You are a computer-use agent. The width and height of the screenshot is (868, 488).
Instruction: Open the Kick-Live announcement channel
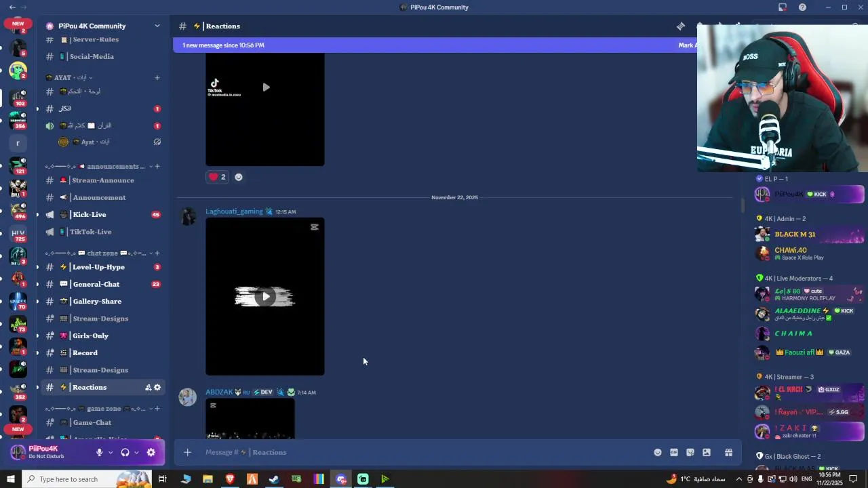click(x=102, y=214)
